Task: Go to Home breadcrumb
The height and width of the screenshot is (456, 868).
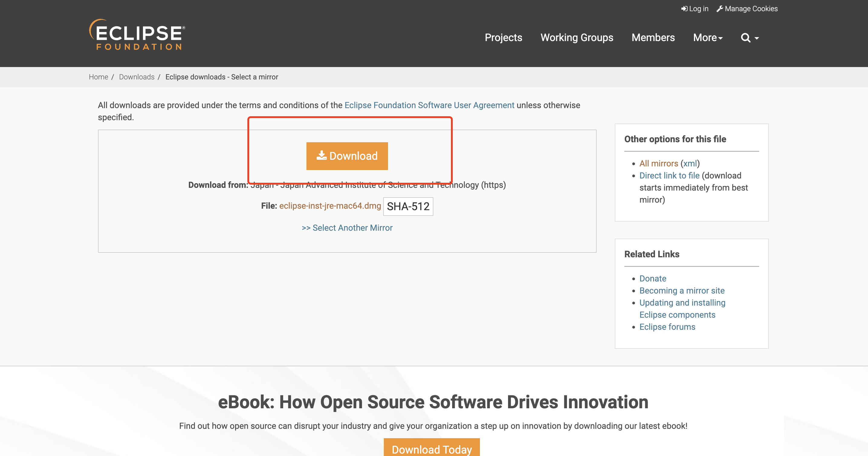Action: point(99,77)
